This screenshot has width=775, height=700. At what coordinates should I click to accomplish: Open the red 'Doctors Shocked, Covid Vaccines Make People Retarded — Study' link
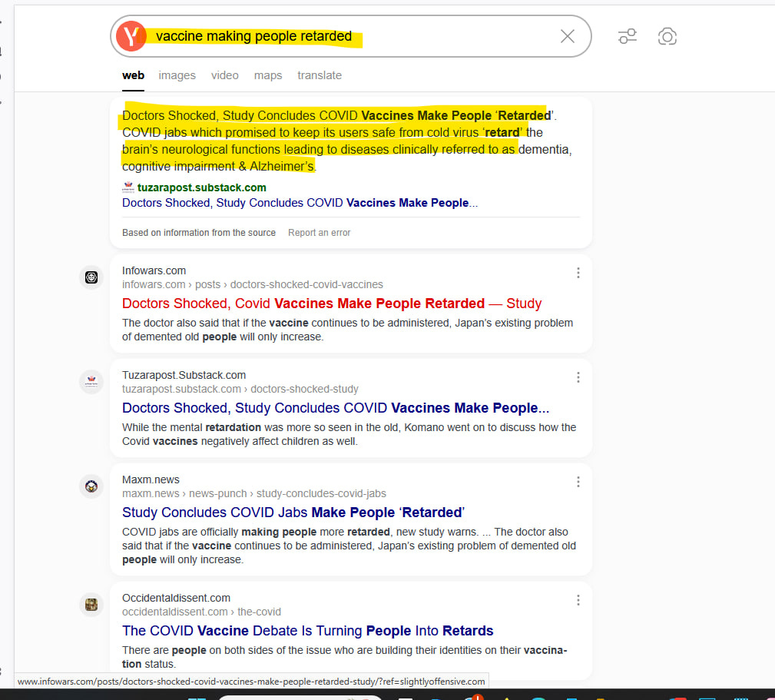332,303
